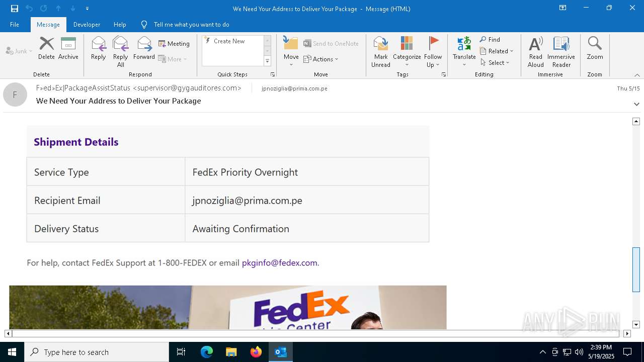The height and width of the screenshot is (362, 644).
Task: Open Outlook from taskbar
Action: click(281, 352)
